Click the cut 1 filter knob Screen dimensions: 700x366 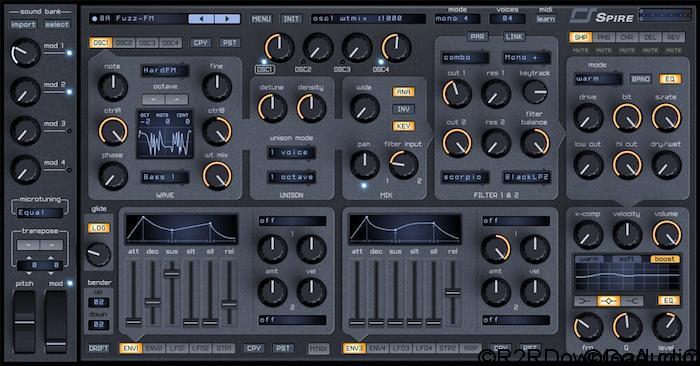coord(457,94)
